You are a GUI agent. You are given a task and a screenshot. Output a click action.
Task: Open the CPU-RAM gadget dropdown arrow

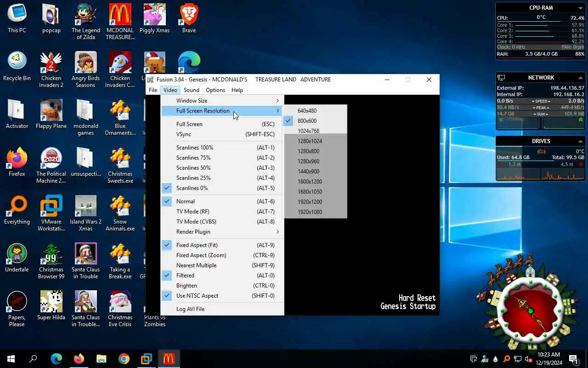(x=581, y=8)
